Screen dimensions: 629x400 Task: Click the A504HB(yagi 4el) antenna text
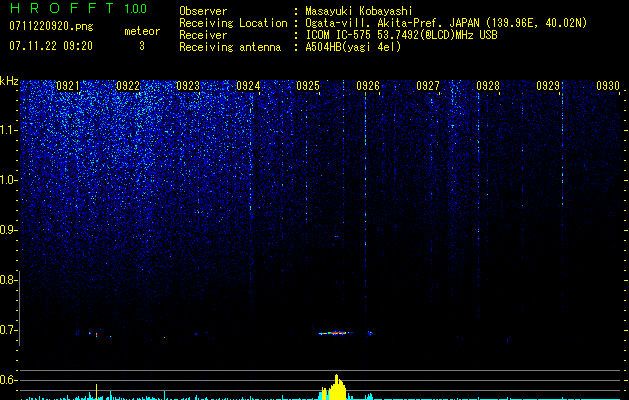pyautogui.click(x=353, y=47)
